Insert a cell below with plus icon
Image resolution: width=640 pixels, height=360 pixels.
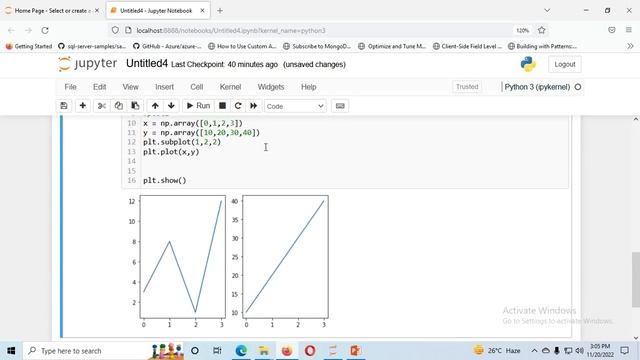coord(82,106)
